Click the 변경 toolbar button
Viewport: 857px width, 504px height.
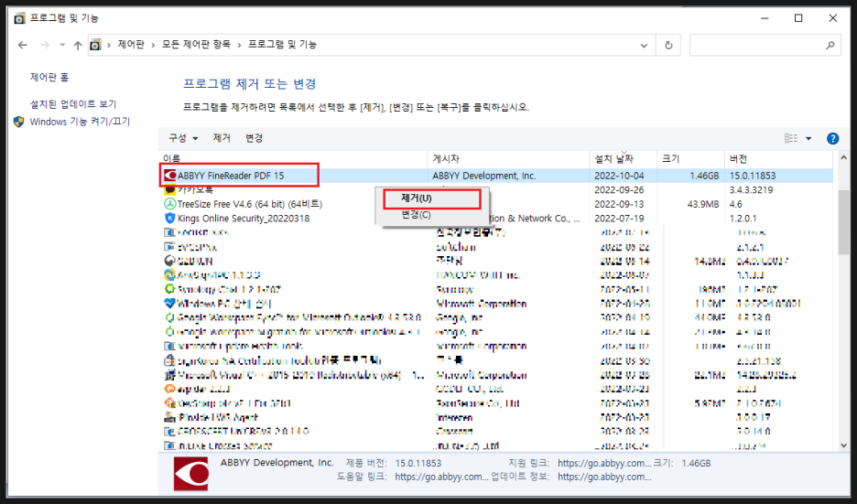[x=255, y=138]
